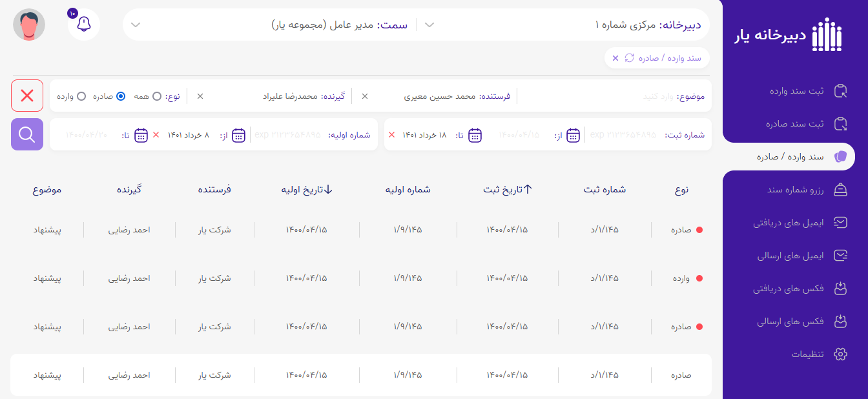The image size is (868, 399).
Task: Click the user profile avatar
Action: [28, 24]
